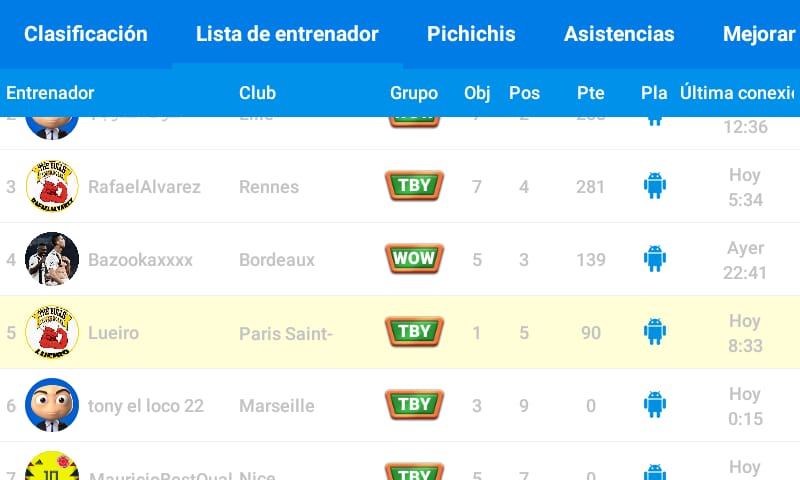Screen dimensions: 800x480
Task: Tap RafaelAlvarez's TBY group badge
Action: (x=414, y=185)
